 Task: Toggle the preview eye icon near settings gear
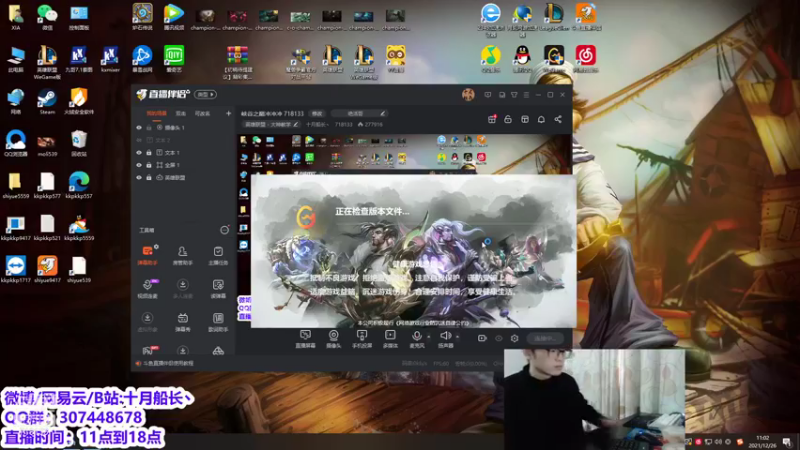pos(498,338)
